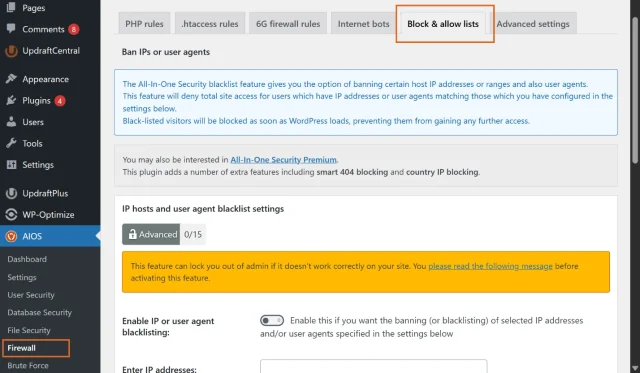The image size is (640, 373).
Task: Click the Settings sliders icon
Action: click(11, 164)
